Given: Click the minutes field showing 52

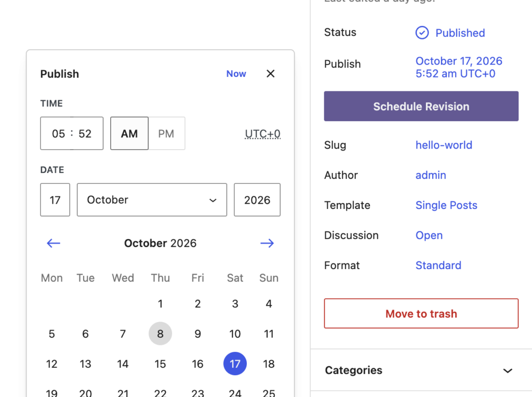Looking at the screenshot, I should 85,134.
